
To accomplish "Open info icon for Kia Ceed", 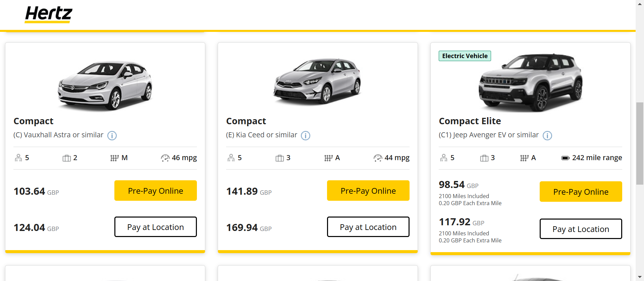I will pyautogui.click(x=306, y=135).
